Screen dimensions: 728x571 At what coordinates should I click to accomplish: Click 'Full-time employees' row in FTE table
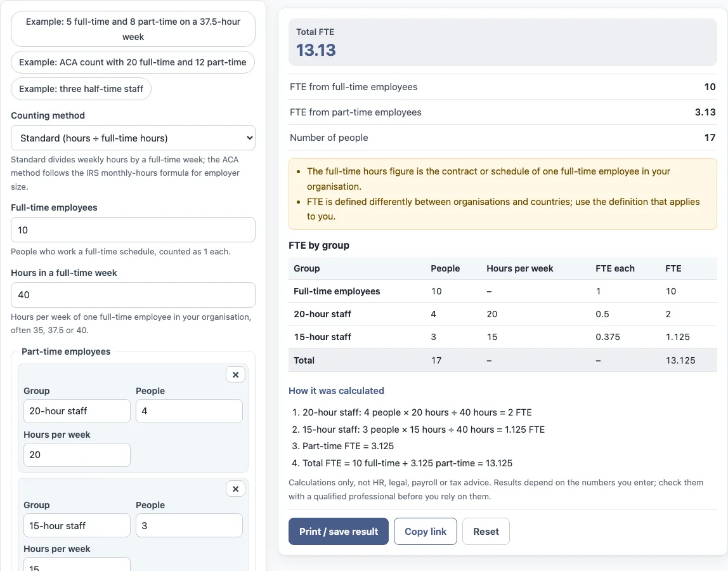coord(503,291)
